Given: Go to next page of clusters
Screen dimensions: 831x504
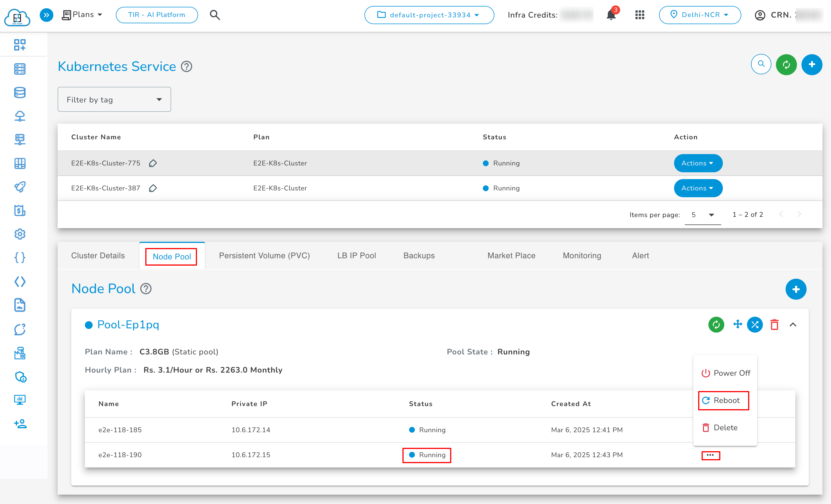Looking at the screenshot, I should (x=799, y=215).
